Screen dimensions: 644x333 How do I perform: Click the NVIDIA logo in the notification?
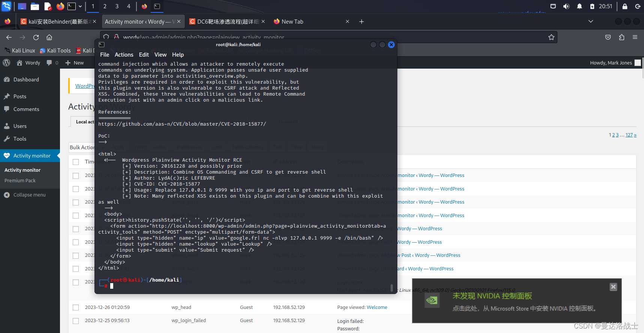point(432,300)
